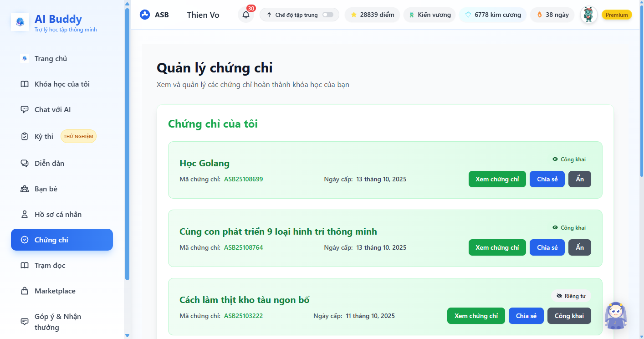Click the Chứng chỉ của tôi heading
Screen dimensions: 644x339
click(x=213, y=123)
